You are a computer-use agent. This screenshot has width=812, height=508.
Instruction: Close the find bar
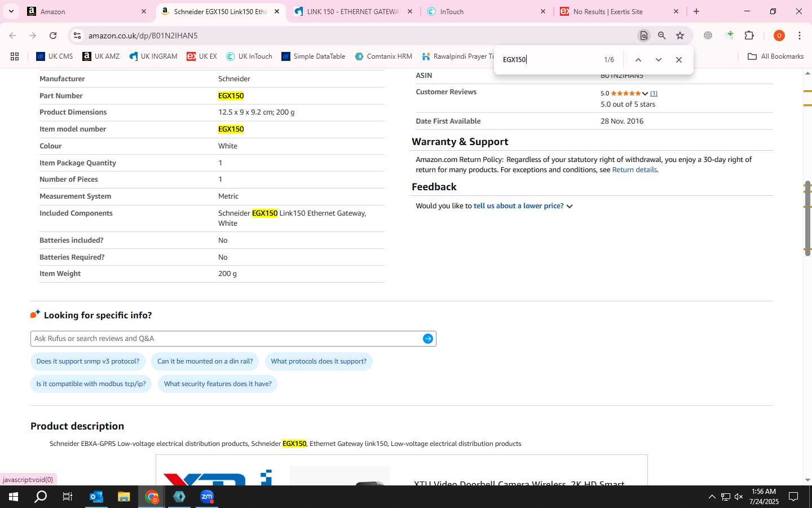coord(679,60)
